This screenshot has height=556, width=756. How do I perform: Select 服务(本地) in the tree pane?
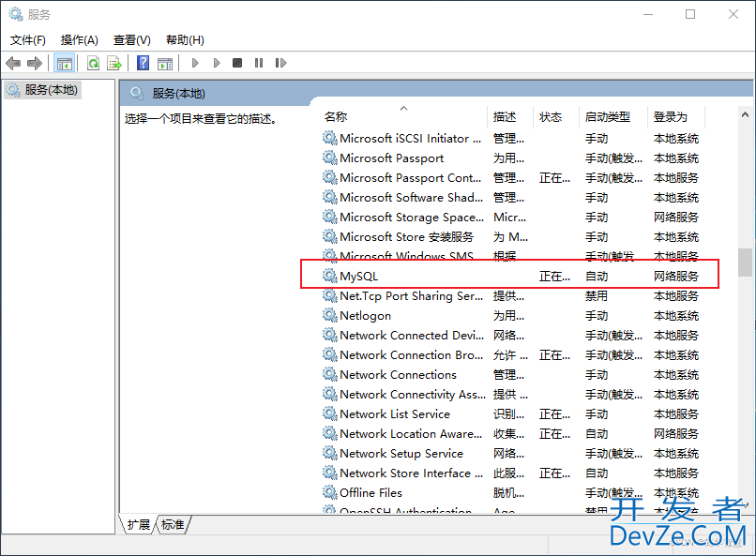(42, 90)
